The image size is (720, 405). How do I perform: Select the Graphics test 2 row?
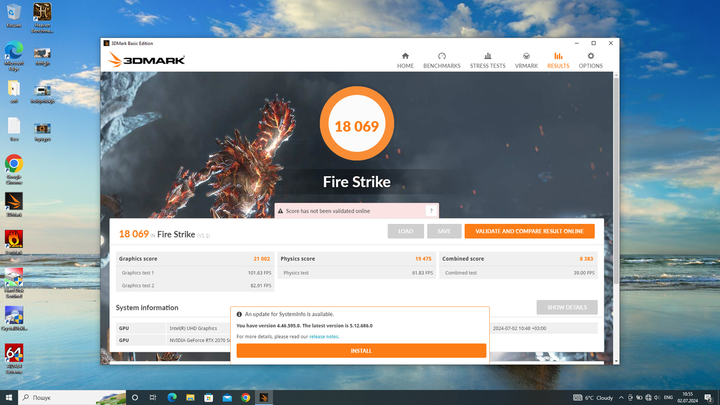195,285
